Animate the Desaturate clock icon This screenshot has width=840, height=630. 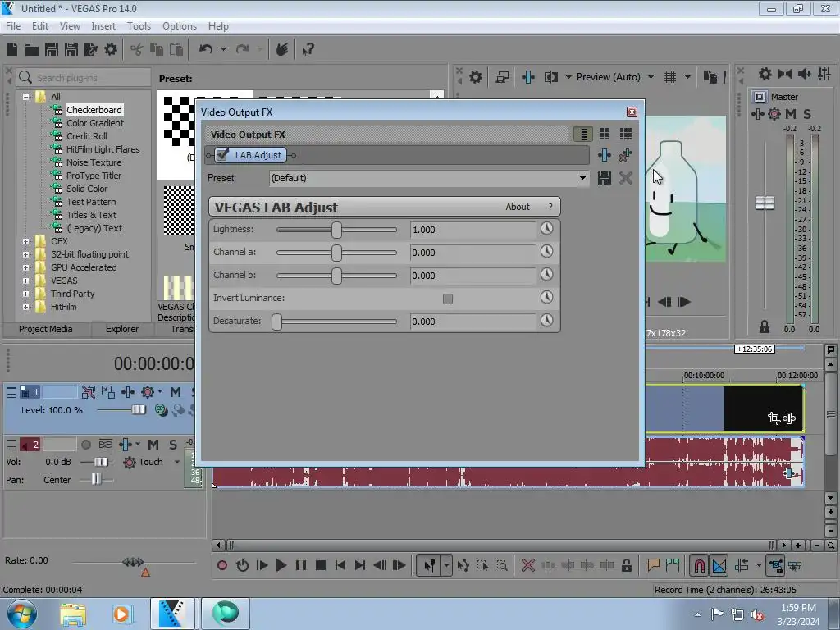point(546,321)
